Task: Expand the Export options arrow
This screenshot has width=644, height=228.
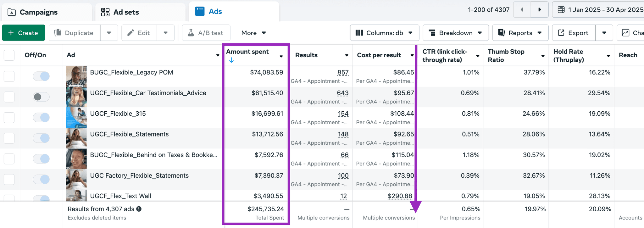Action: coord(604,33)
